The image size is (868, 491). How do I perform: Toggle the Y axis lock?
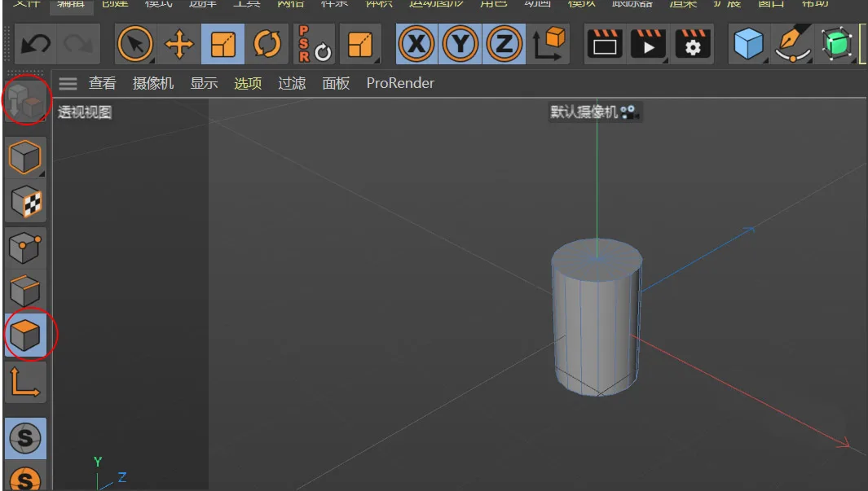(460, 44)
